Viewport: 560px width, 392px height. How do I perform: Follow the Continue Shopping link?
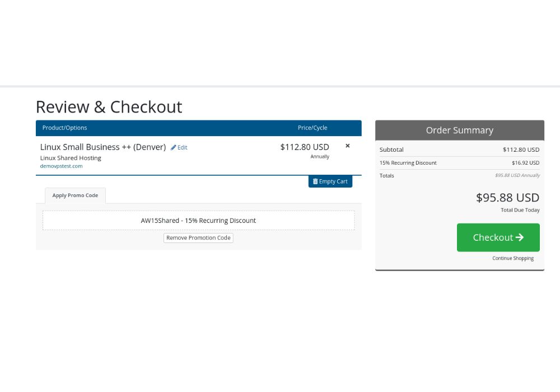point(513,258)
